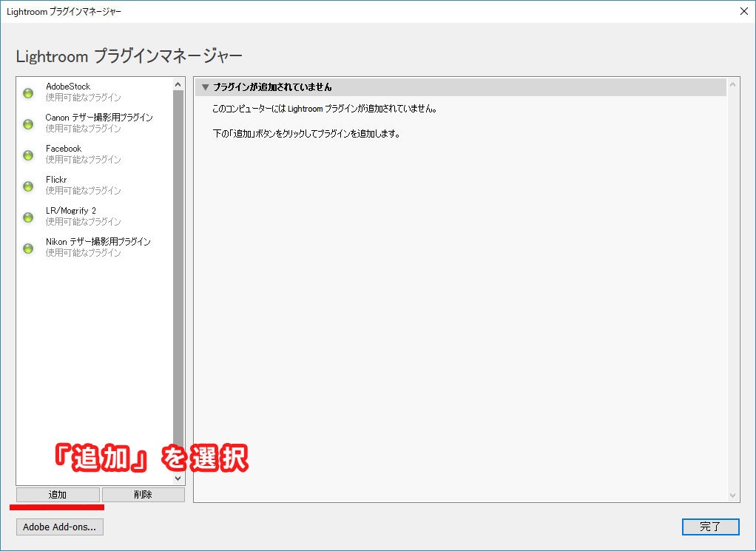The height and width of the screenshot is (551, 756).
Task: Close the Lightroom プラグインマネージャー window
Action: 742,11
